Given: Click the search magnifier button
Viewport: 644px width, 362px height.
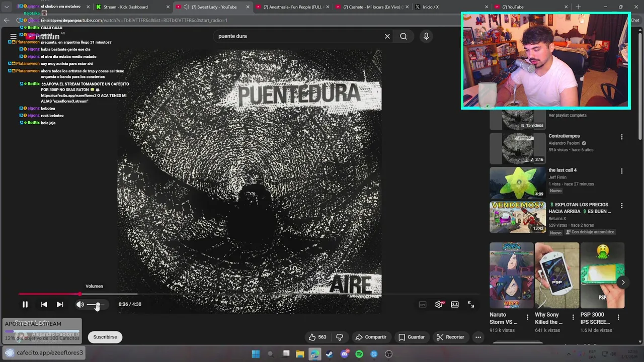Looking at the screenshot, I should coord(404,36).
